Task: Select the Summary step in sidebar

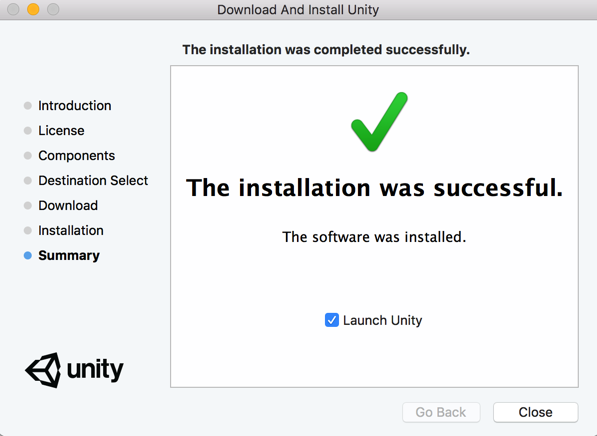Action: click(69, 256)
